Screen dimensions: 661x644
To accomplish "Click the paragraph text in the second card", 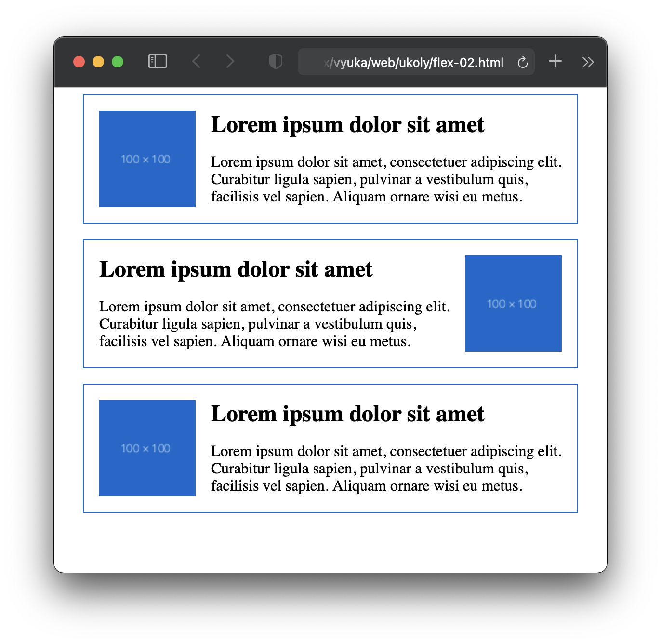I will click(275, 324).
